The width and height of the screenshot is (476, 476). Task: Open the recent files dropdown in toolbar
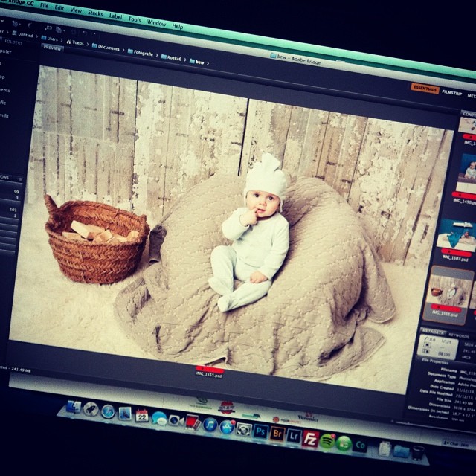click(x=16, y=24)
